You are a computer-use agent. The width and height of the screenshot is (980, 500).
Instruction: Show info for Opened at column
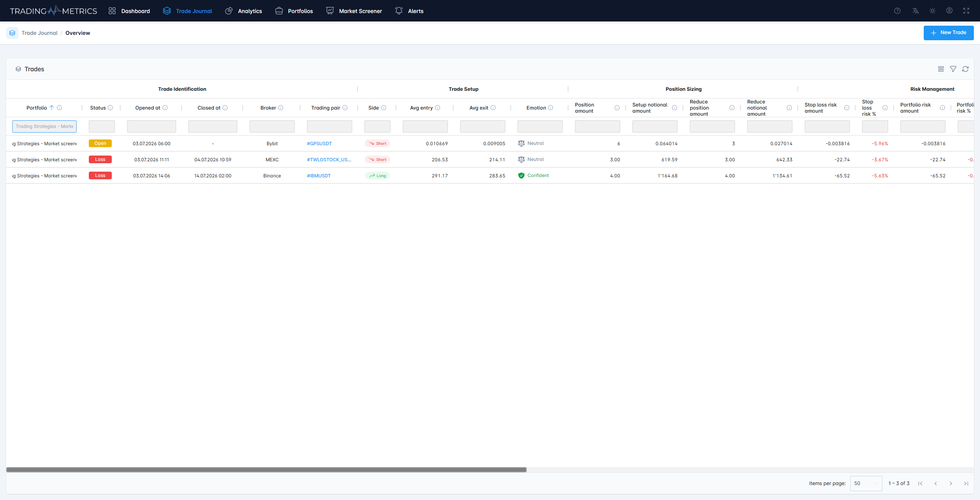click(165, 108)
